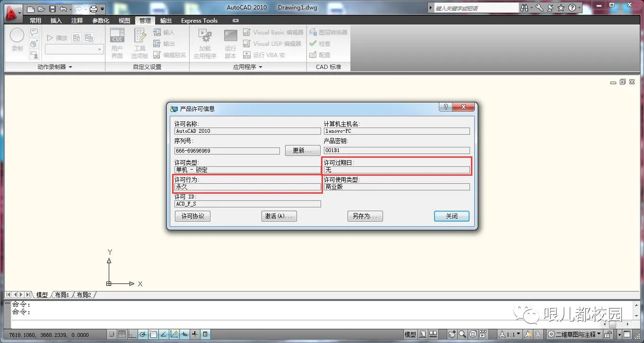Screen dimensions: 644x343
Task: Click the Quick View Drawings status icon
Action: coord(433,334)
